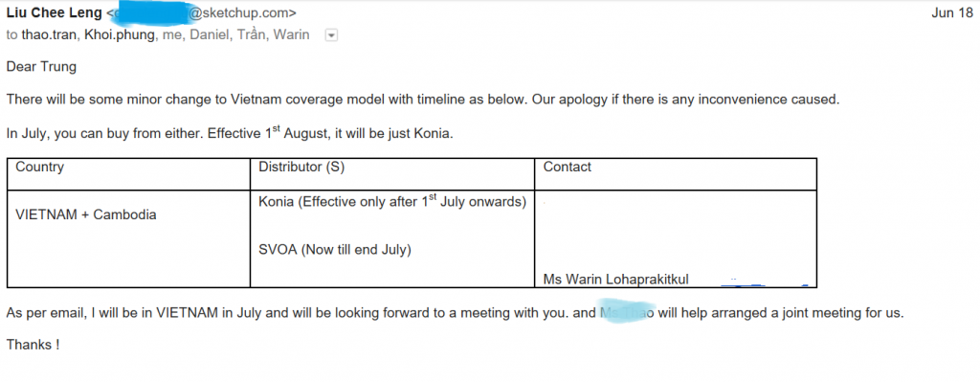Click the Ms Warin Lohaprakitkul contact name

tap(616, 280)
